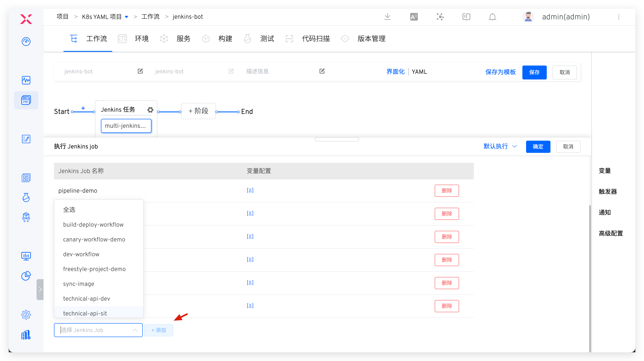Open the dashboard gauge sidebar icon
Screen dimensions: 644x361
pos(26,41)
